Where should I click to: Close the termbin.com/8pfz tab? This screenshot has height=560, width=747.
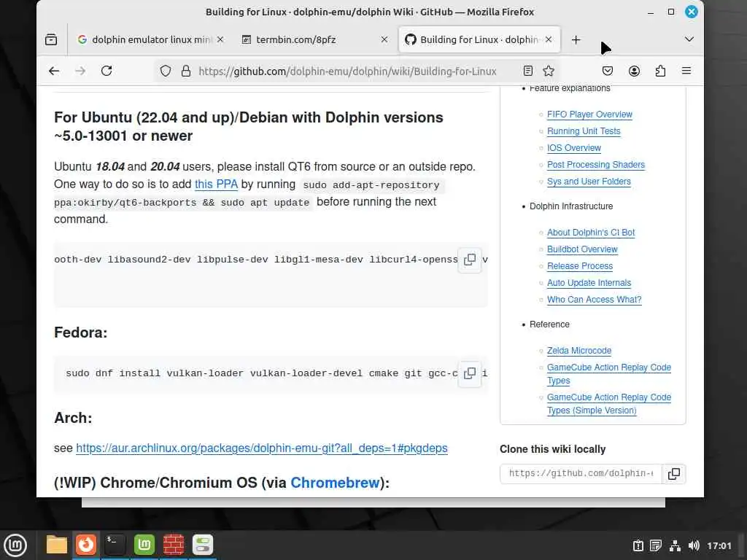(384, 39)
